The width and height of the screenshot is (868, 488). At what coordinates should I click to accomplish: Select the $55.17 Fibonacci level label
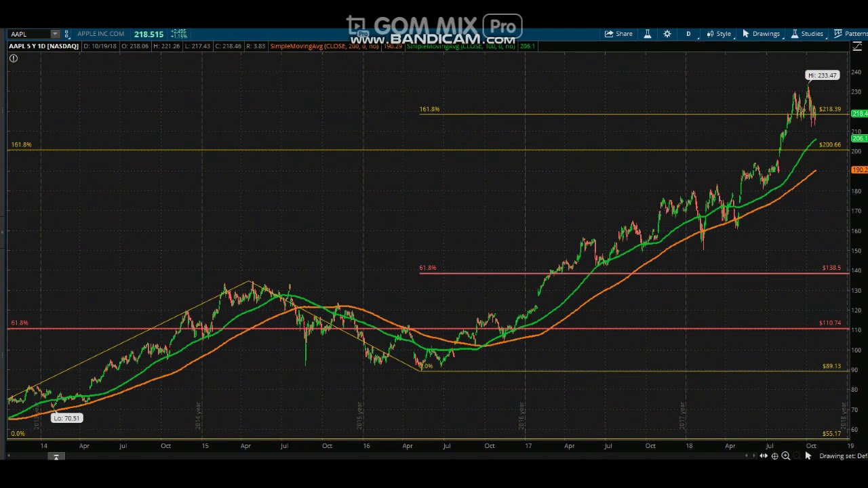tap(831, 433)
